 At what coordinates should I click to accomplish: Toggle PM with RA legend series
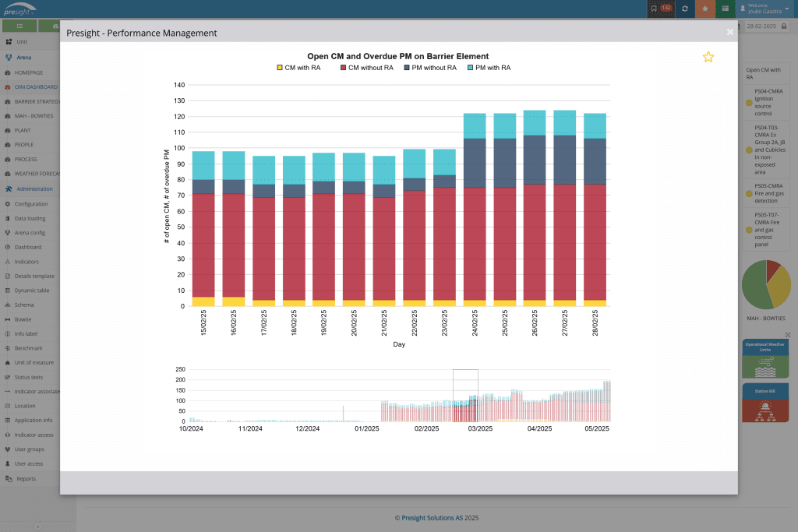pyautogui.click(x=489, y=68)
